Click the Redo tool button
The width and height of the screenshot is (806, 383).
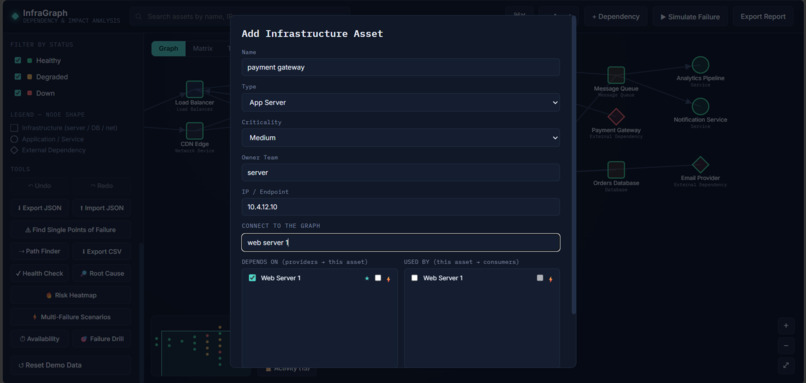tap(101, 186)
